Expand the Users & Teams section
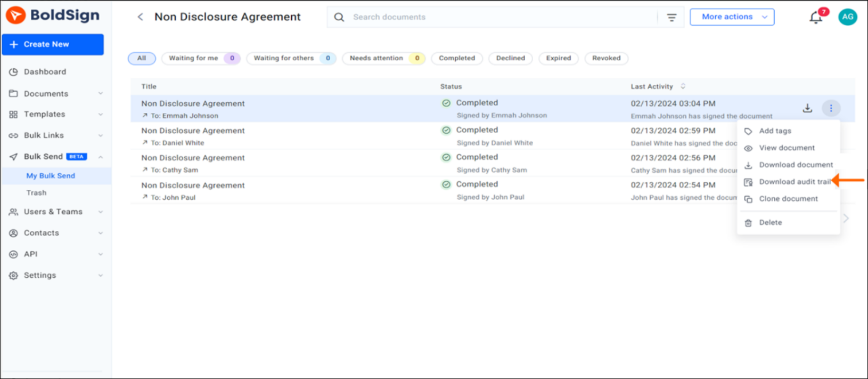This screenshot has height=379, width=868. pos(101,212)
